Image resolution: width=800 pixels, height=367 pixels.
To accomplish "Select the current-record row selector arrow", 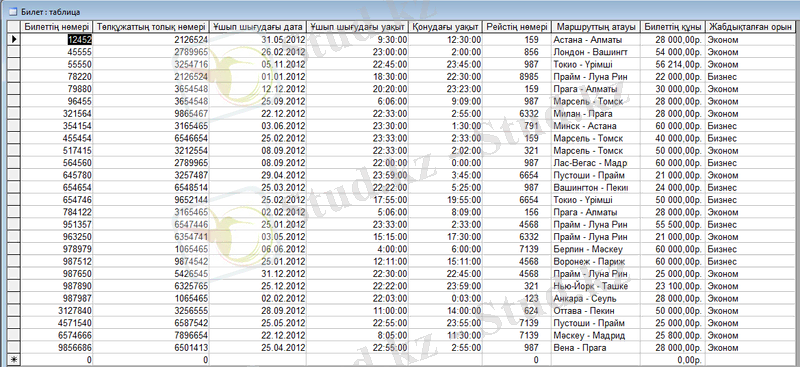I will (x=14, y=39).
